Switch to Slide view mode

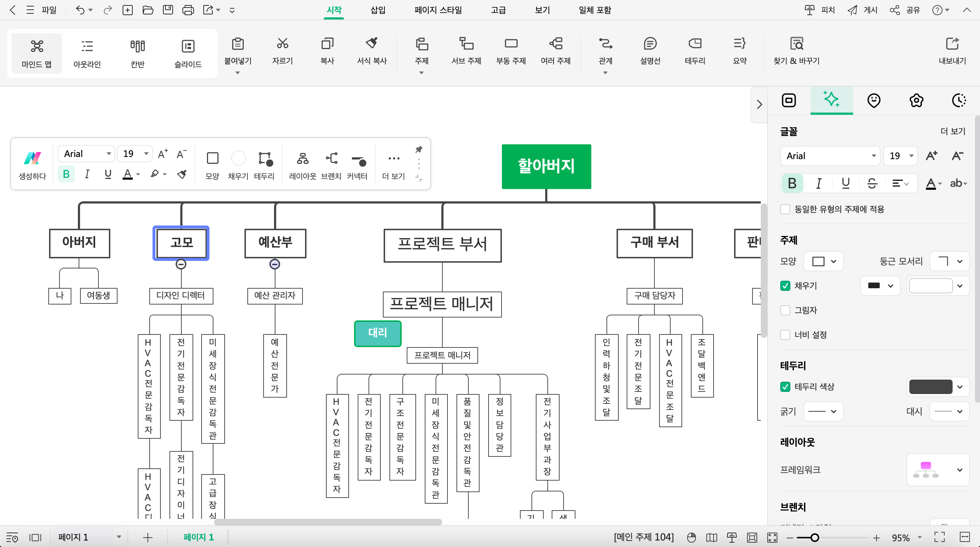click(x=188, y=53)
